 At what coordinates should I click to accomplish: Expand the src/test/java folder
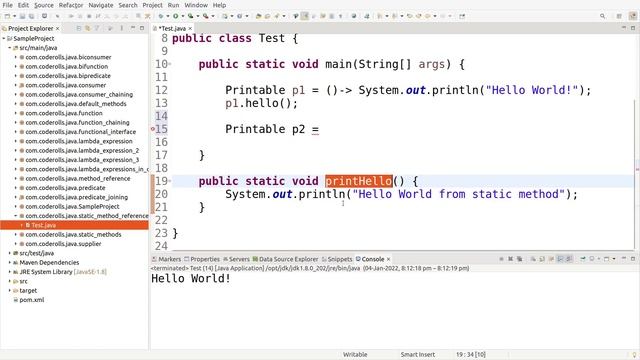tap(10, 253)
